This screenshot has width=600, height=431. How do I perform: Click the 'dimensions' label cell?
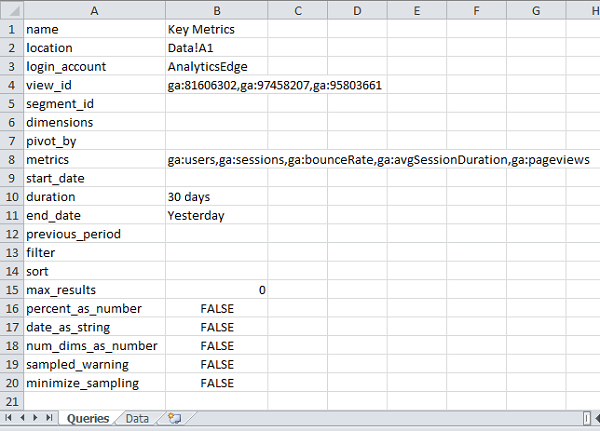95,122
